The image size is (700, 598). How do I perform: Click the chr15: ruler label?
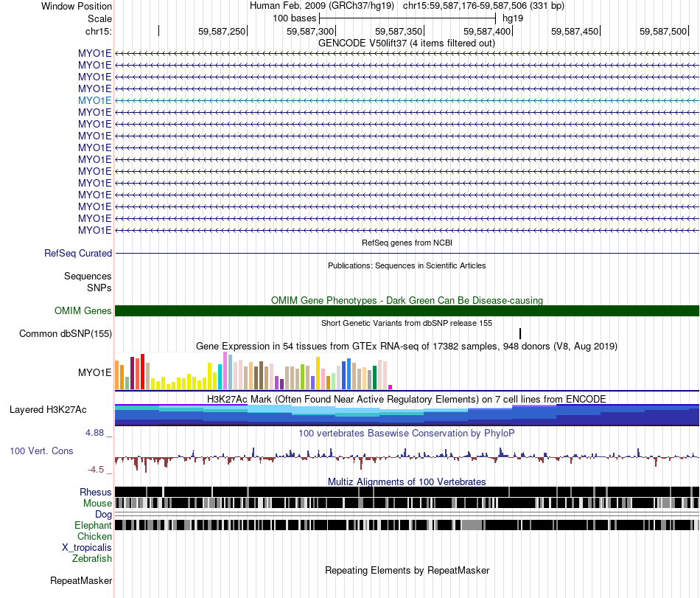click(98, 31)
